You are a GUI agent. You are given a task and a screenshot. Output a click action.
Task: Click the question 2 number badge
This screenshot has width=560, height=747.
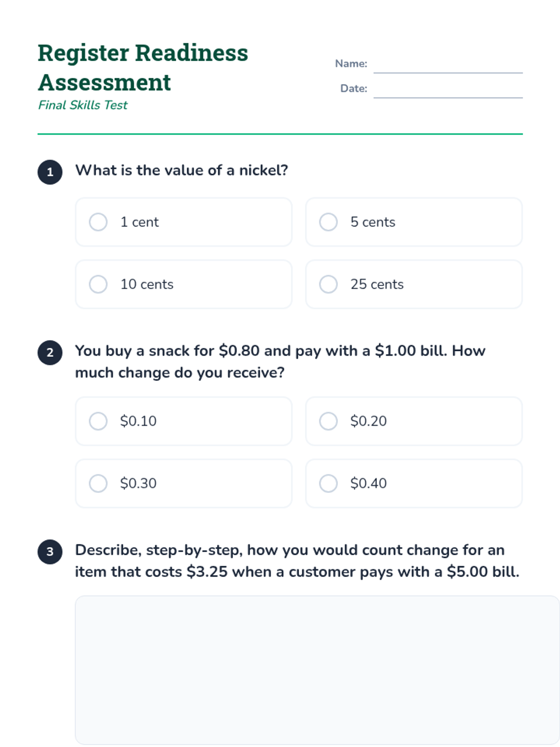coord(50,352)
